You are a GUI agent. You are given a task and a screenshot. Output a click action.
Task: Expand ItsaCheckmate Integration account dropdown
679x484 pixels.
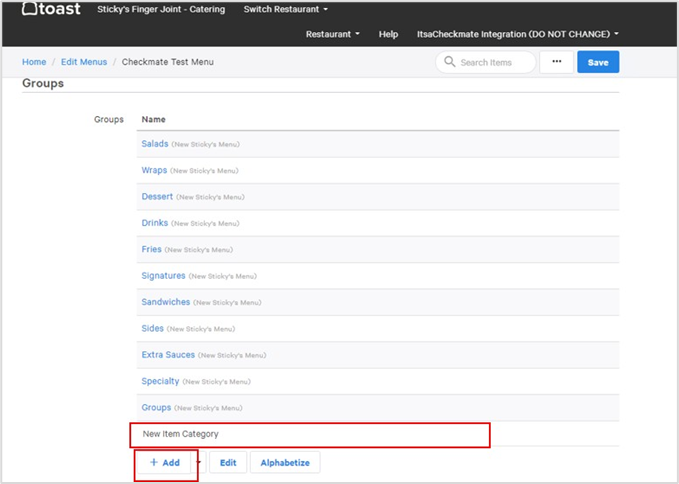click(517, 34)
